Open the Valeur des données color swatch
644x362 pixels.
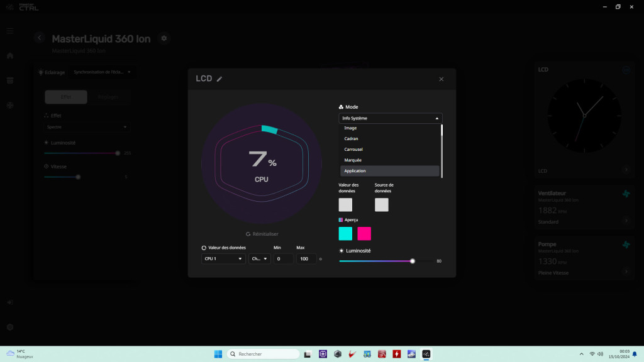click(x=345, y=204)
